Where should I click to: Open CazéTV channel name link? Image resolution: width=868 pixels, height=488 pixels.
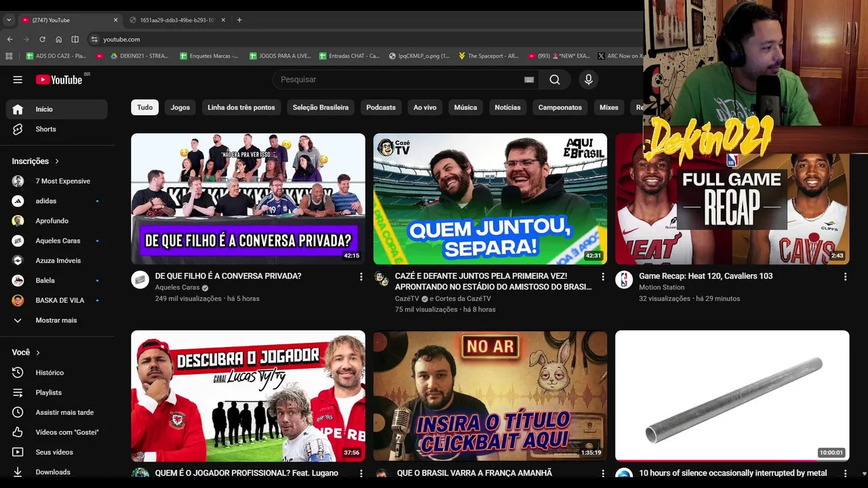(408, 298)
